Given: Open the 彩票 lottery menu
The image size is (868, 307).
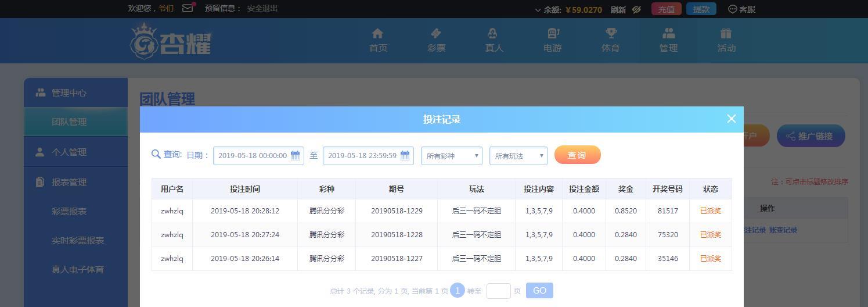Looking at the screenshot, I should coord(436,41).
